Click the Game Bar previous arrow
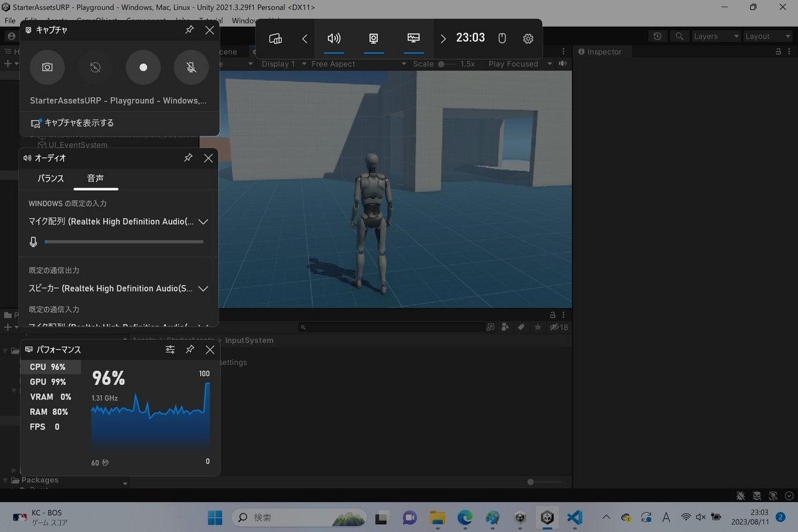The height and width of the screenshot is (532, 798). (305, 39)
